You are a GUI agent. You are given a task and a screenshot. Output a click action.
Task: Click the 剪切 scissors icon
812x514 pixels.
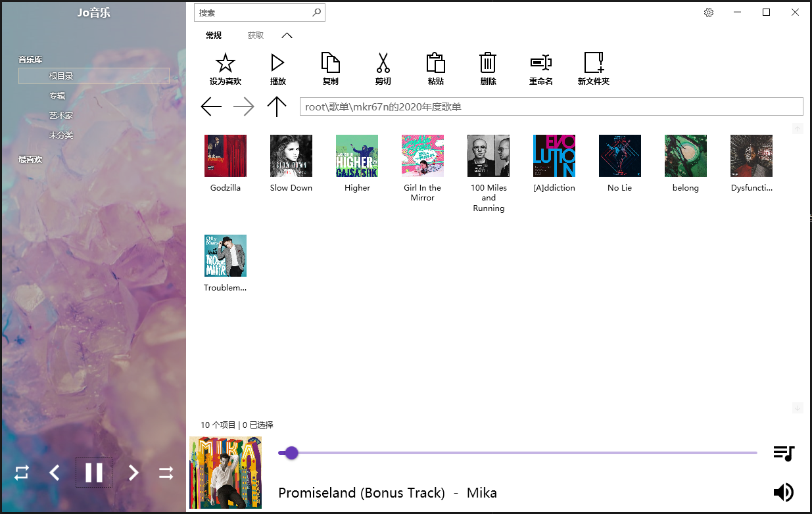click(383, 63)
